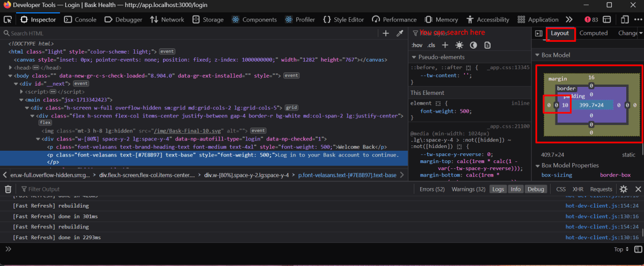Select the Computed sidebar tab
Image resolution: width=644 pixels, height=266 pixels.
594,33
